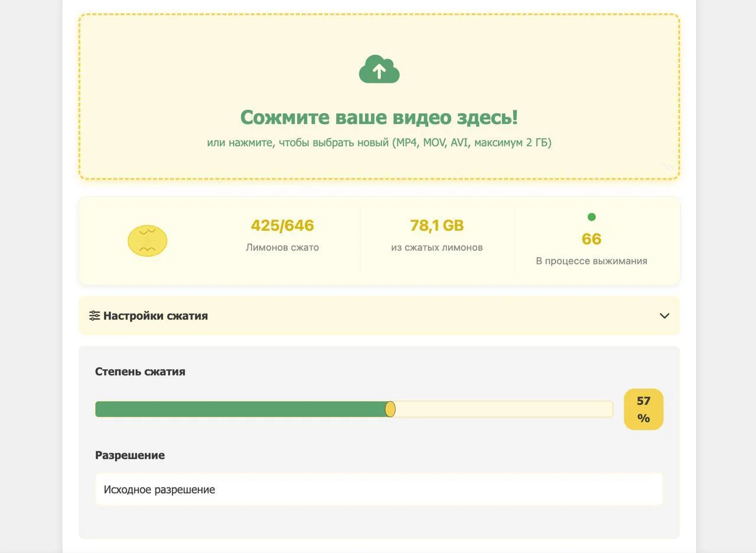Click the number 66 in stats

pyautogui.click(x=591, y=239)
